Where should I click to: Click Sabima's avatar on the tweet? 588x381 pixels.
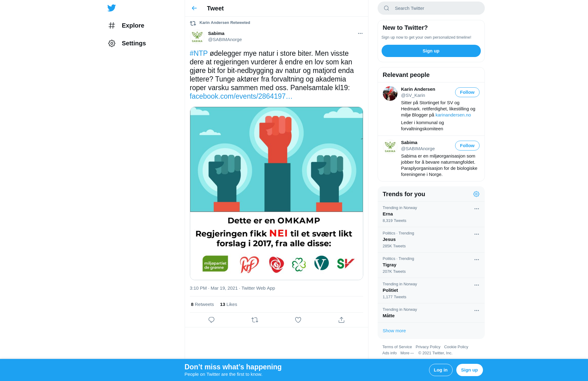point(197,36)
